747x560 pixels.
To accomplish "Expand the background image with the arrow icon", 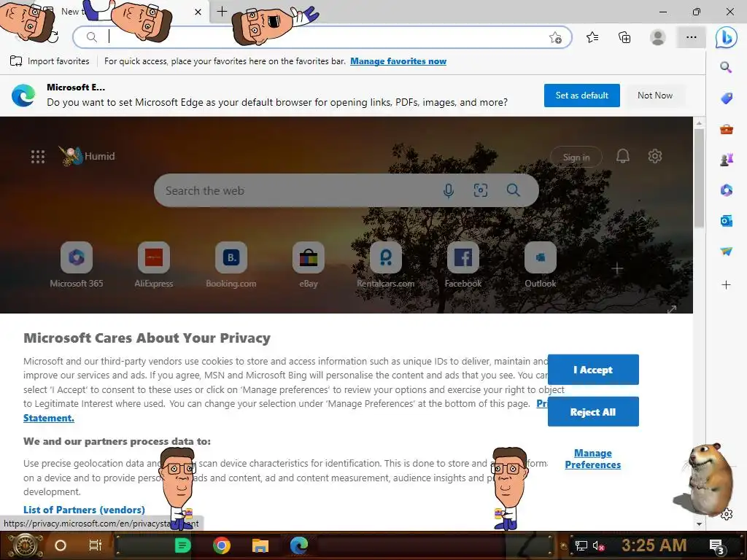I will pos(672,309).
